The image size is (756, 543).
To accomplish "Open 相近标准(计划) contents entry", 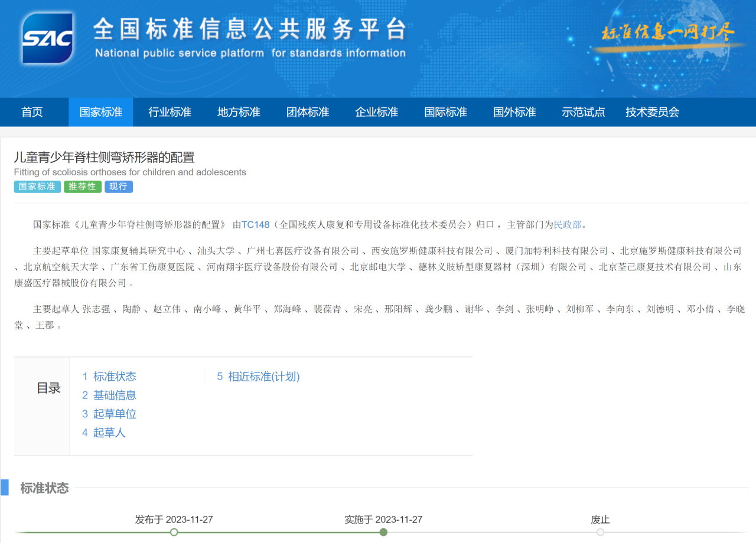I will click(x=258, y=377).
